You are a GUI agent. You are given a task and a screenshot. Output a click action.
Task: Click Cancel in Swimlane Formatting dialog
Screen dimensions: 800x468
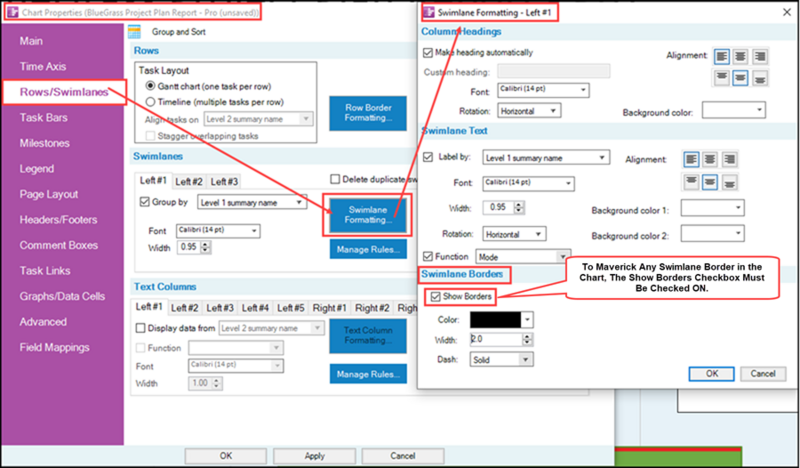(x=763, y=374)
